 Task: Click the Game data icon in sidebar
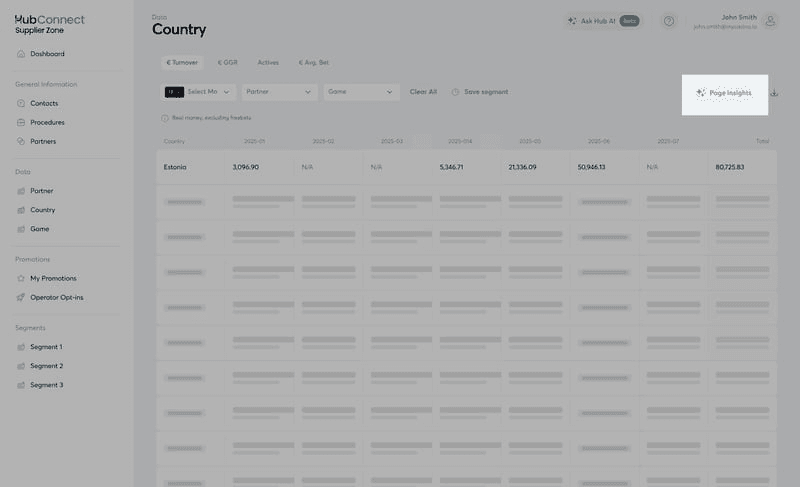[21, 229]
